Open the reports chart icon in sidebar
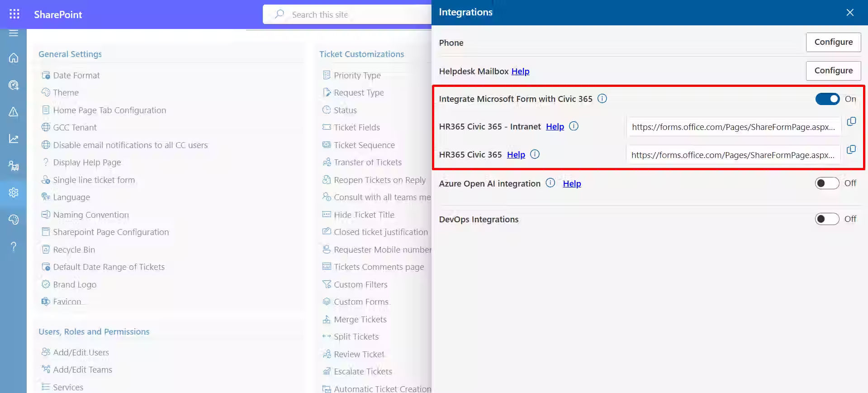The height and width of the screenshot is (393, 868). pos(14,139)
